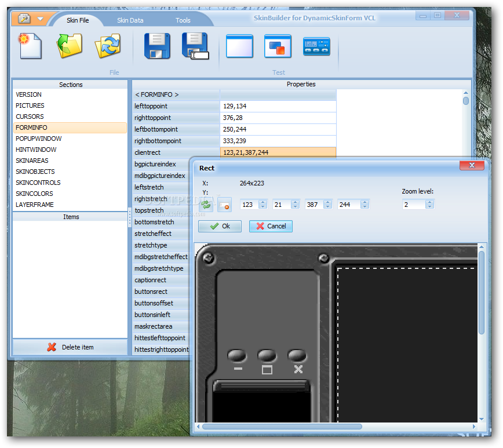503x448 pixels.
Task: Select the stretcheffect property row
Action: click(x=161, y=234)
